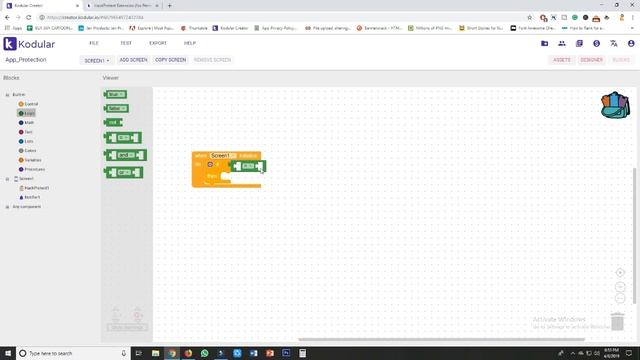Select the Logic blocks category

27,113
